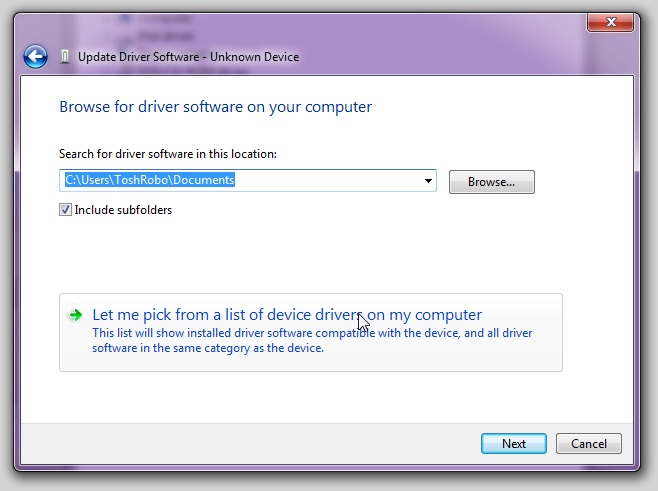
Task: Expand the driver location dropdown arrow
Action: pos(428,181)
